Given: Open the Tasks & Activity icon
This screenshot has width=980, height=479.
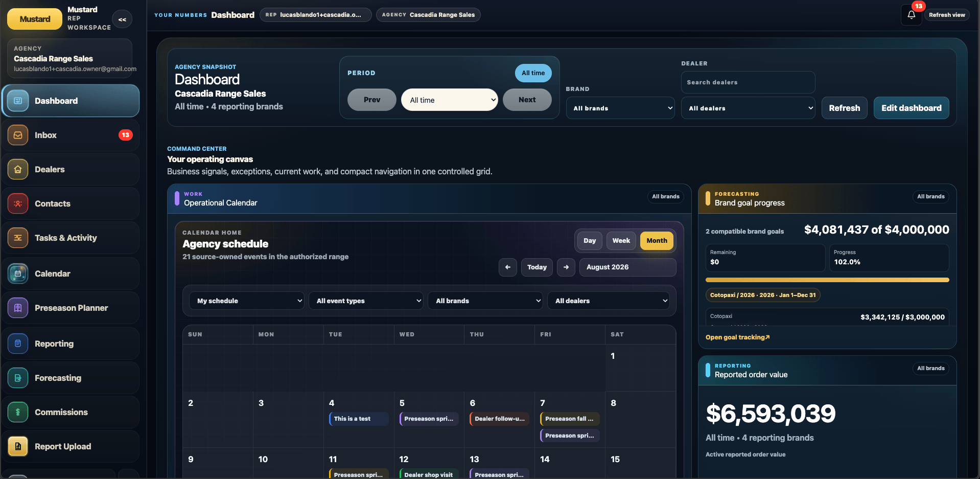Looking at the screenshot, I should click(x=18, y=238).
